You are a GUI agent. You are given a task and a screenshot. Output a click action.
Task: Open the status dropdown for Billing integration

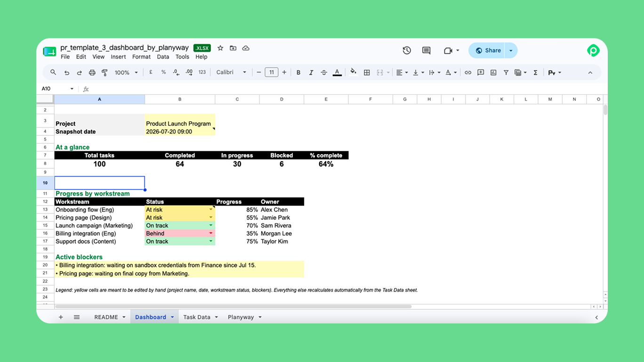coord(211,234)
